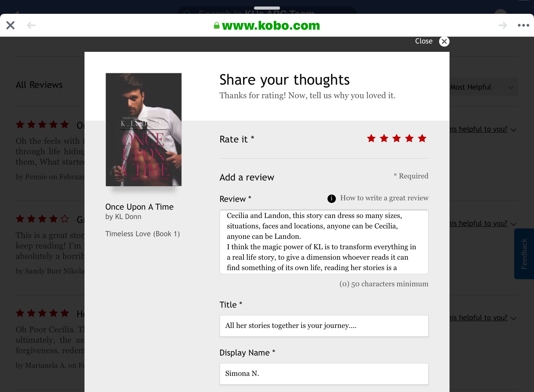
Task: Open the three-dot browser menu
Action: tap(523, 25)
